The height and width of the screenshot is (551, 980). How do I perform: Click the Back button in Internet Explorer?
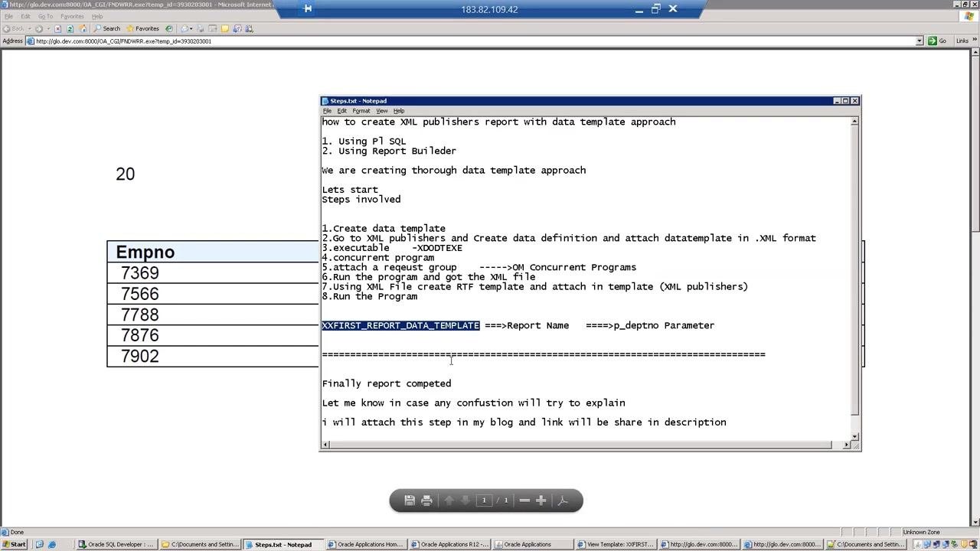pyautogui.click(x=14, y=28)
